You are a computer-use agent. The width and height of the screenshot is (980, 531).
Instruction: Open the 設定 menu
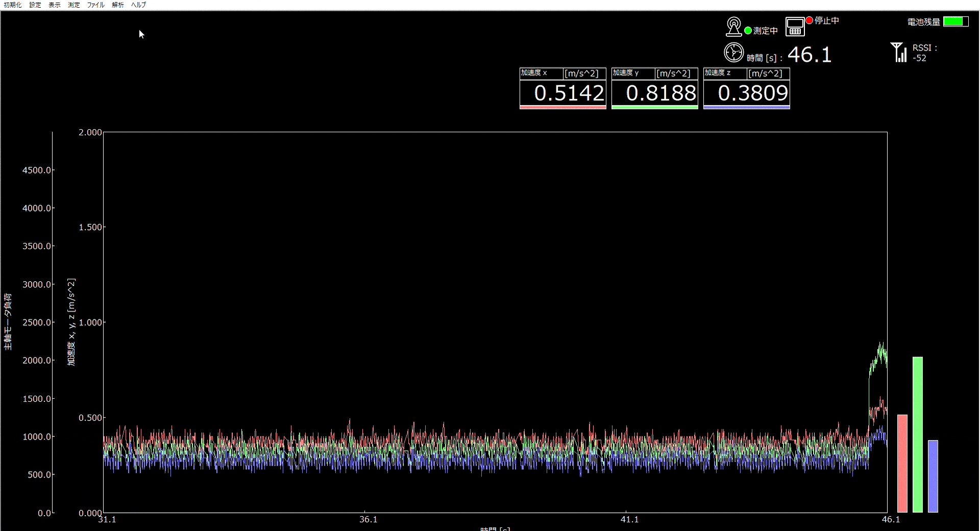point(35,5)
